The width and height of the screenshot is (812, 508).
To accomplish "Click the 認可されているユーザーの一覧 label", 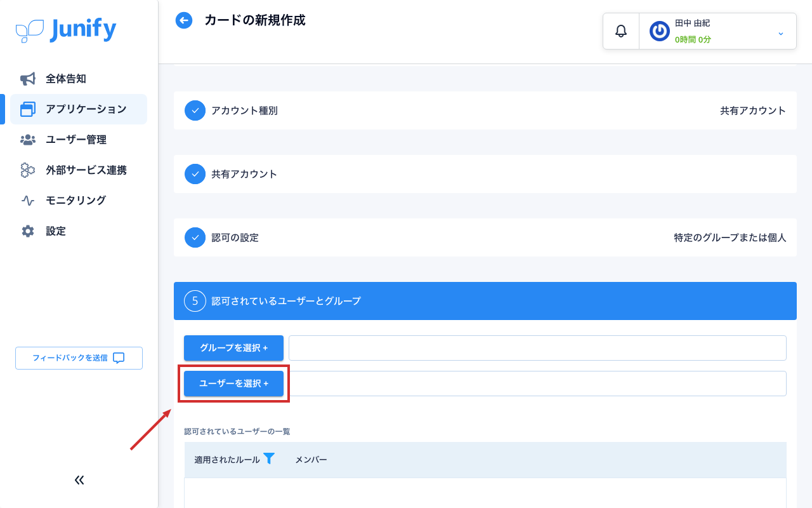I will click(237, 431).
